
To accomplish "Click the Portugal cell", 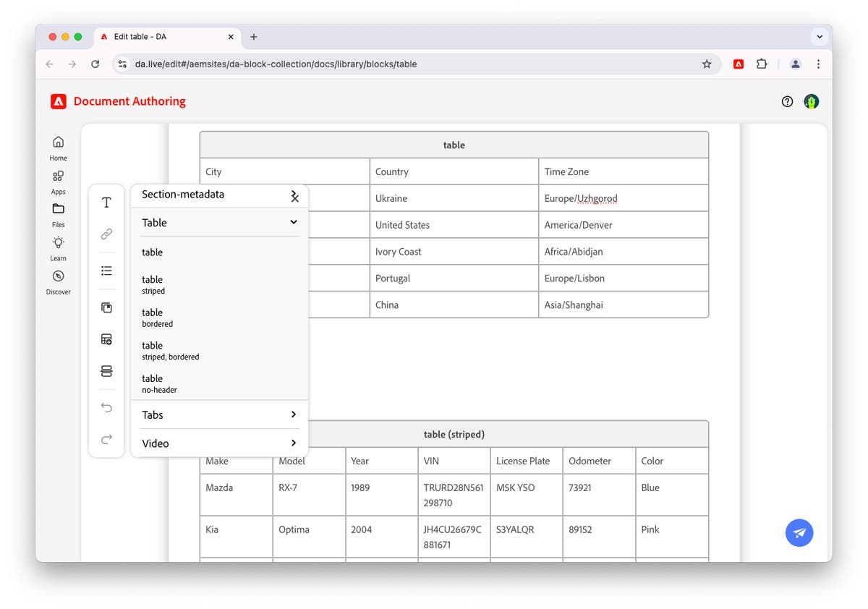I will tap(454, 278).
